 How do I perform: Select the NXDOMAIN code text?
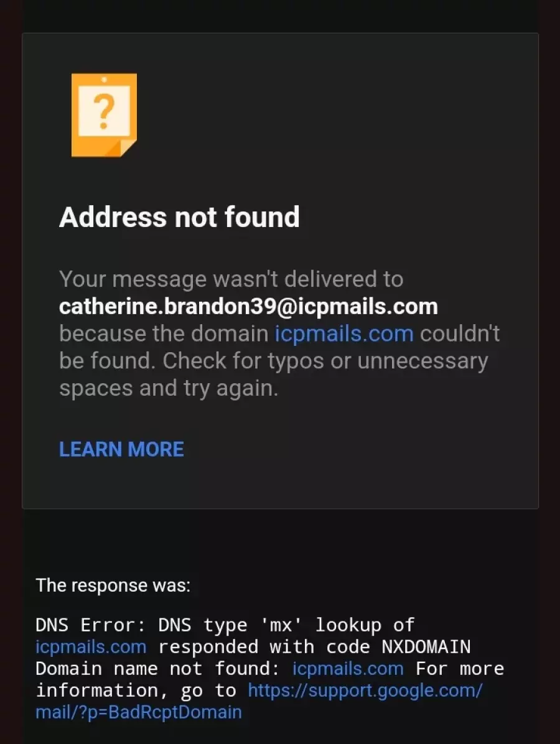[426, 647]
